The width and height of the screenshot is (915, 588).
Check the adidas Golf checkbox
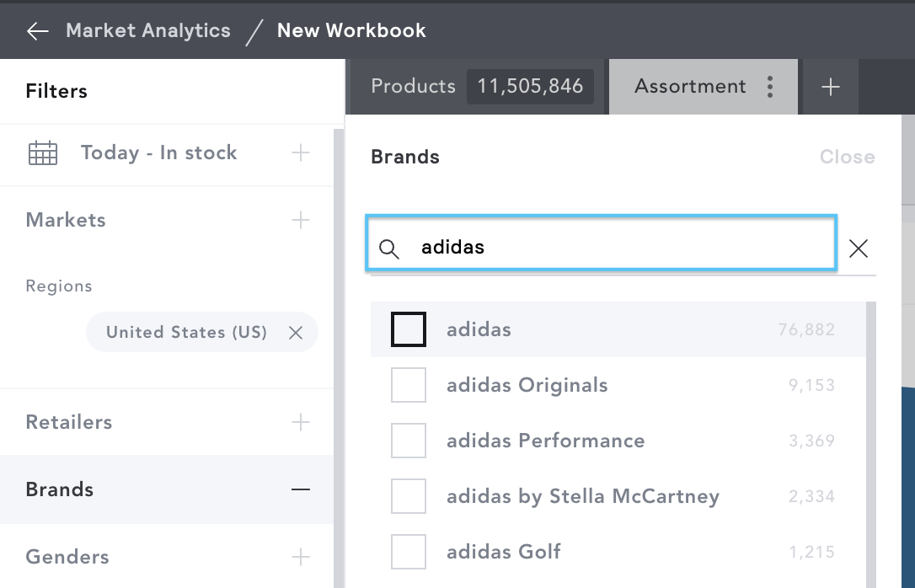tap(409, 551)
